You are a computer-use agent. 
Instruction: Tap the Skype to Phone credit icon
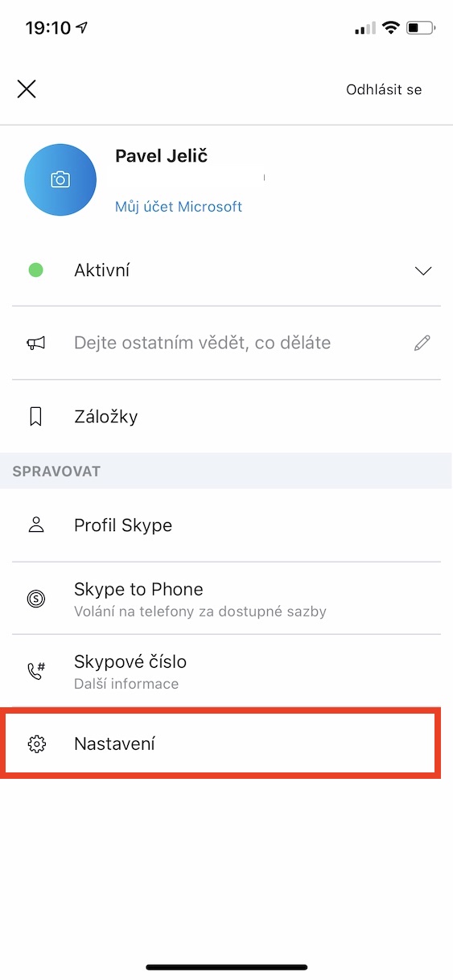(35, 598)
